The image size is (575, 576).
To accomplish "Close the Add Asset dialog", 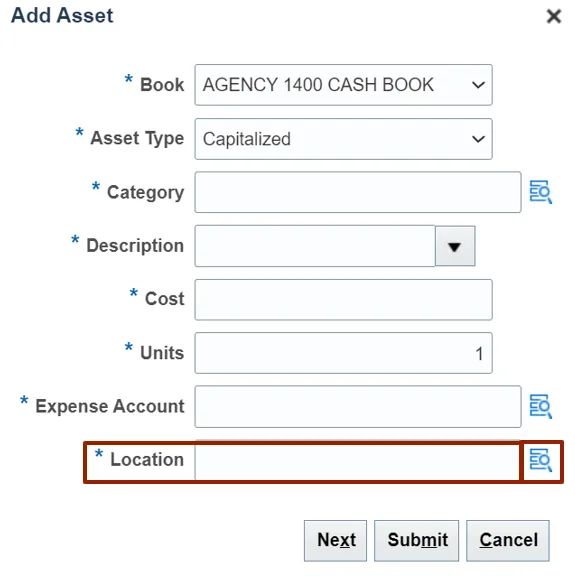I will (x=554, y=16).
